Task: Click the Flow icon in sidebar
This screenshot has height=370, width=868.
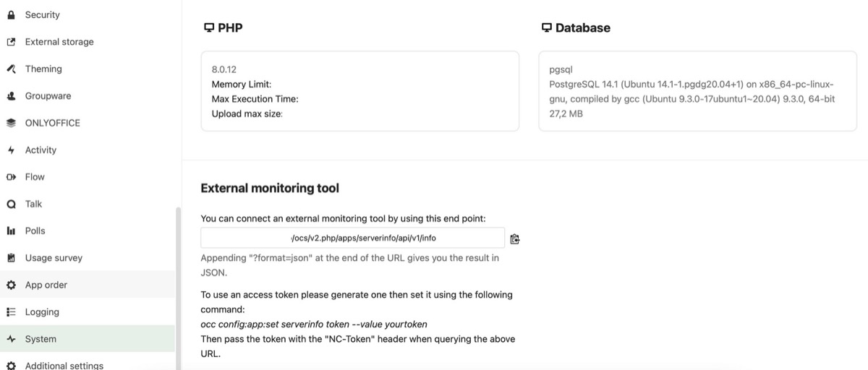Action: tap(11, 177)
